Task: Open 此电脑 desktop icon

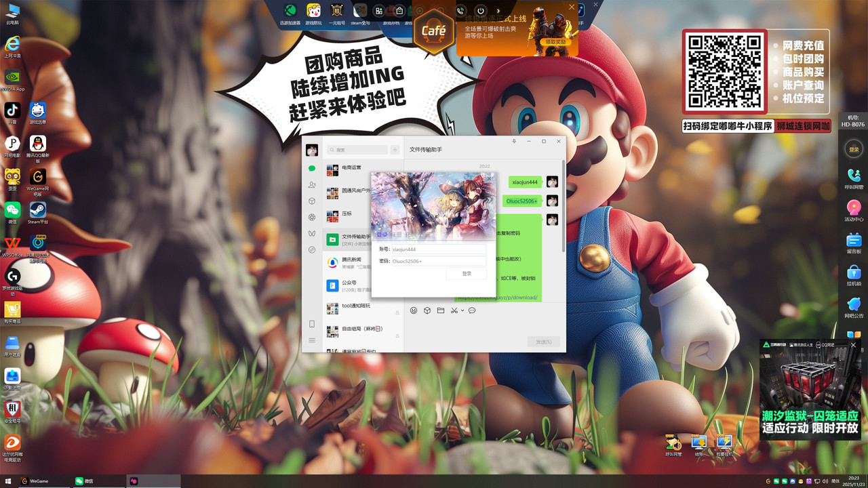Action: coord(12,14)
